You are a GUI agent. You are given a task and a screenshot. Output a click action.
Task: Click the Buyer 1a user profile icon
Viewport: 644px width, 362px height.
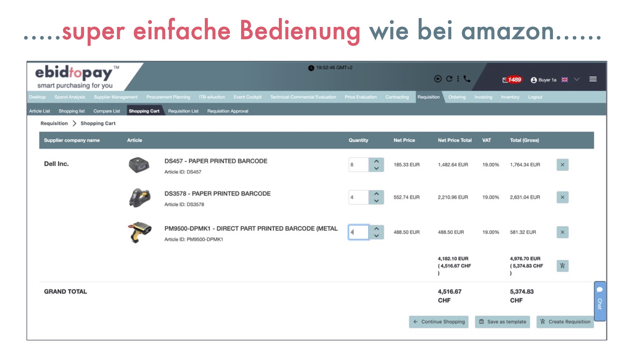pos(534,80)
